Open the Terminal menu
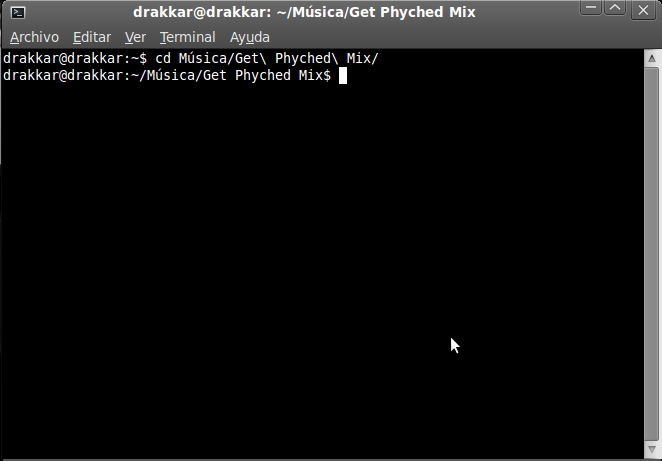The width and height of the screenshot is (662, 461). tap(188, 37)
